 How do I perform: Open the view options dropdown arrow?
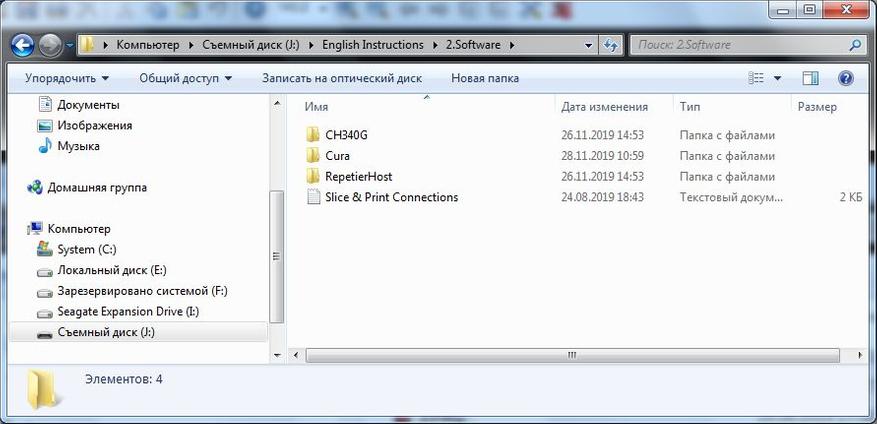[x=778, y=78]
